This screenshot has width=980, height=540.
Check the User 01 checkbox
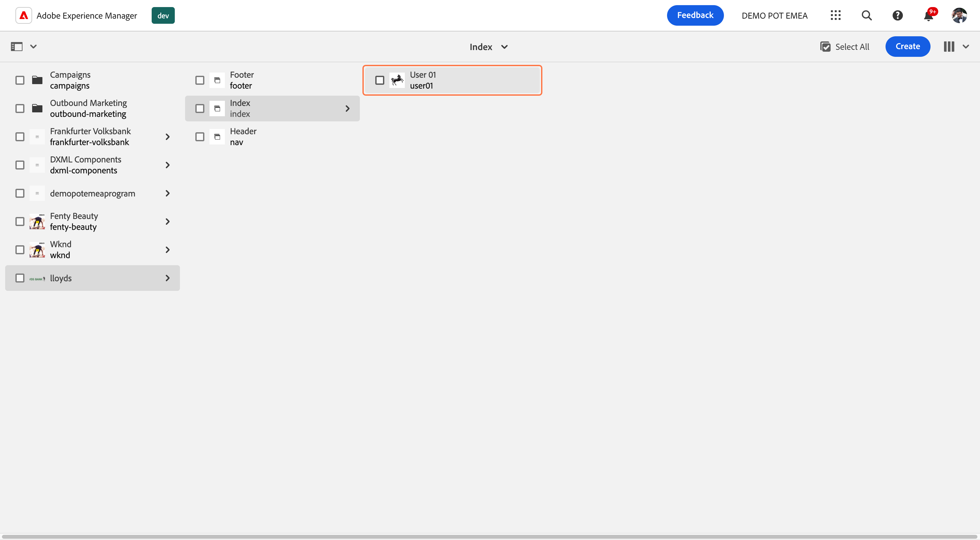380,80
